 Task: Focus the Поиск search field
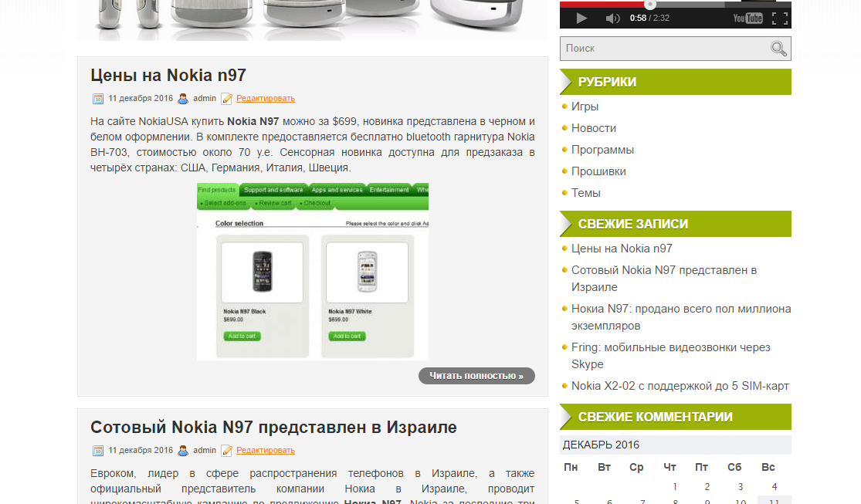pyautogui.click(x=664, y=49)
